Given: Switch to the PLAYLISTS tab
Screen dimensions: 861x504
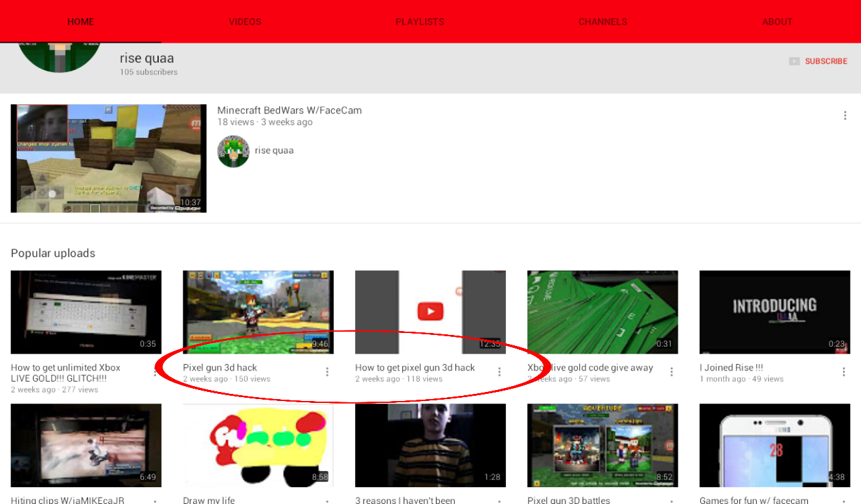Looking at the screenshot, I should pos(420,21).
